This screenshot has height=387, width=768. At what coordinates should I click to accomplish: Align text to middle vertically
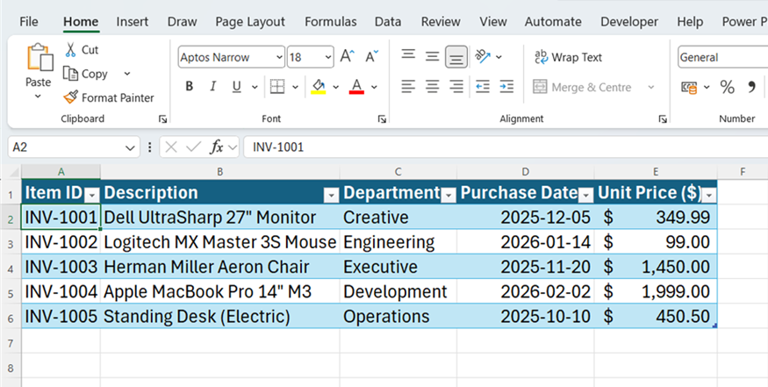point(432,56)
